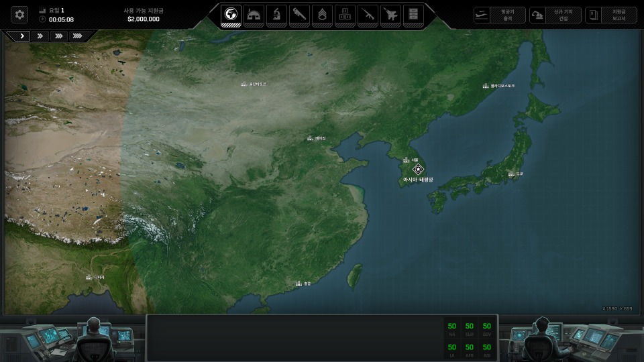Image resolution: width=644 pixels, height=362 pixels.
Task: Click the AFR region funding value
Action: [470, 347]
